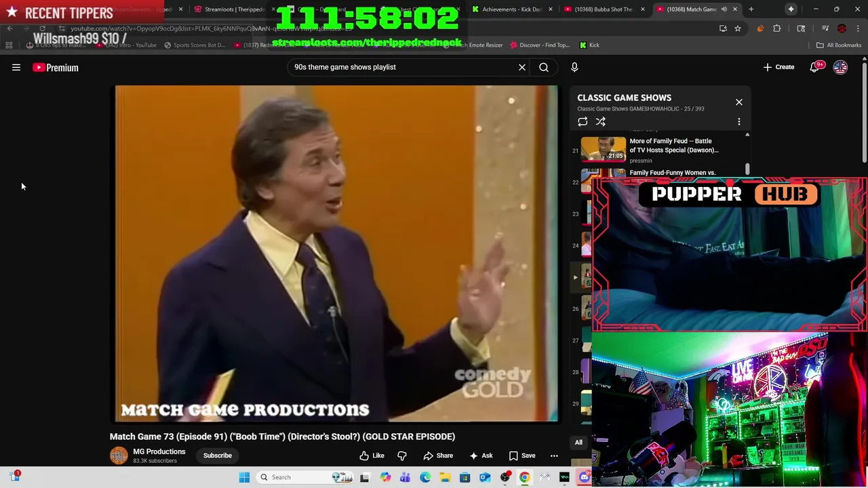The width and height of the screenshot is (868, 488).
Task: Open Outlook from taskbar
Action: click(x=485, y=477)
